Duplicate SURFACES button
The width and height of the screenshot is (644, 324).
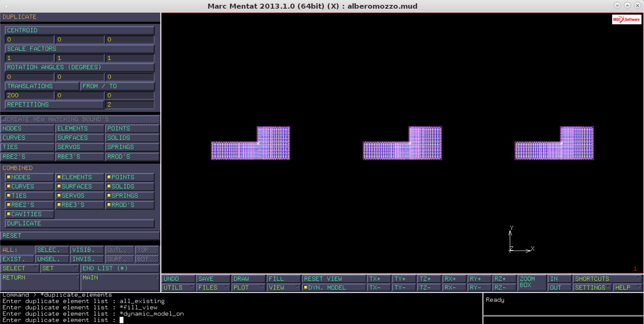[79, 138]
